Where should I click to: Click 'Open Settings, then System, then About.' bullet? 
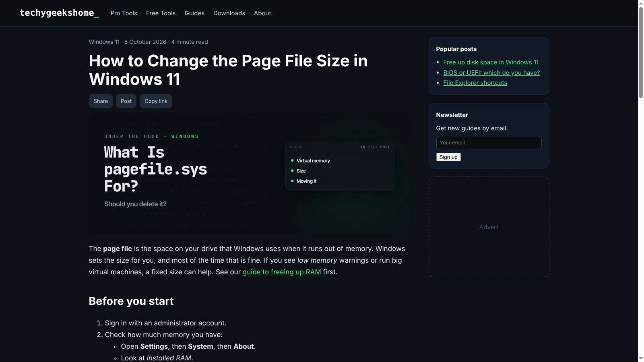tap(188, 346)
